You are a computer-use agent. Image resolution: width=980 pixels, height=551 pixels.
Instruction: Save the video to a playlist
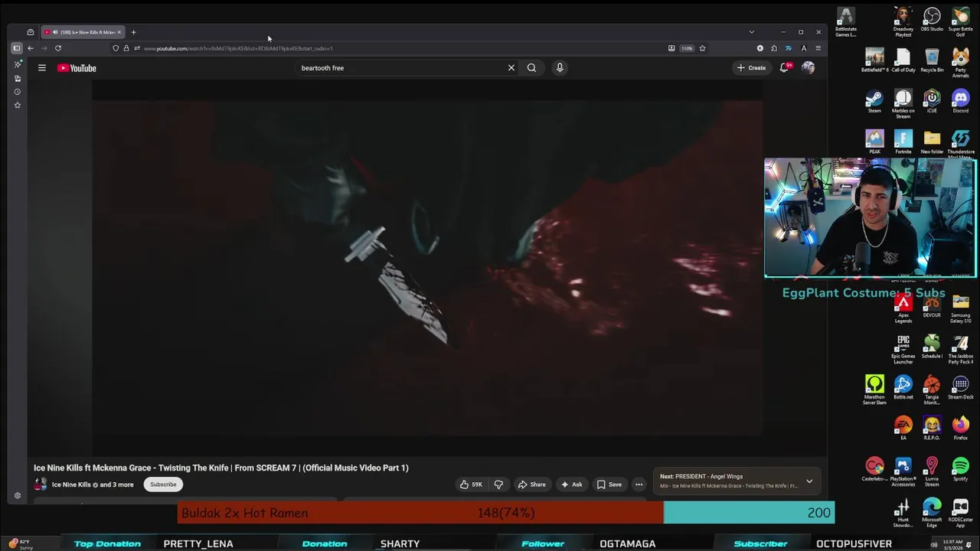tap(609, 484)
